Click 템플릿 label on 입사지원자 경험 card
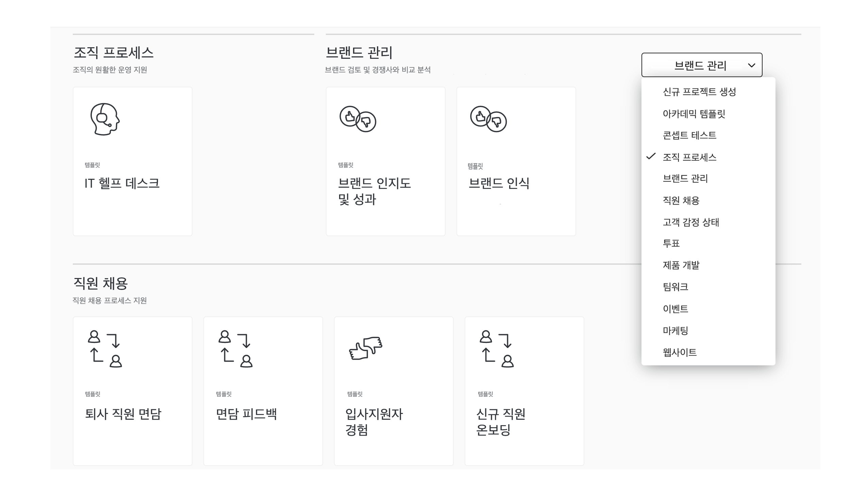 click(355, 394)
